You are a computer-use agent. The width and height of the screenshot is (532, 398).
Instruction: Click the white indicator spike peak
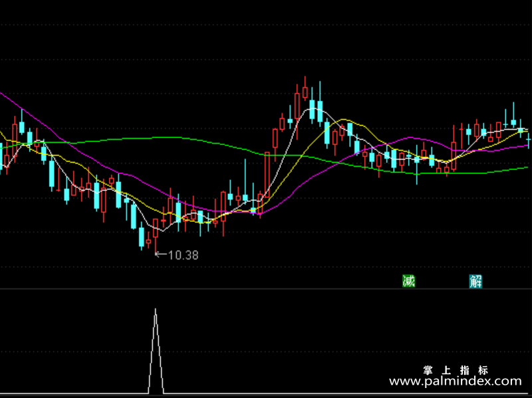pyautogui.click(x=156, y=310)
